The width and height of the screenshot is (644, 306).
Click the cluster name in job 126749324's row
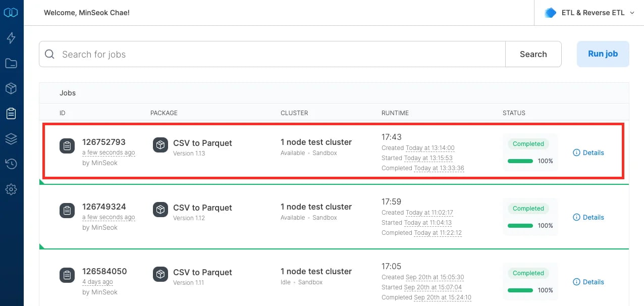[x=316, y=207]
